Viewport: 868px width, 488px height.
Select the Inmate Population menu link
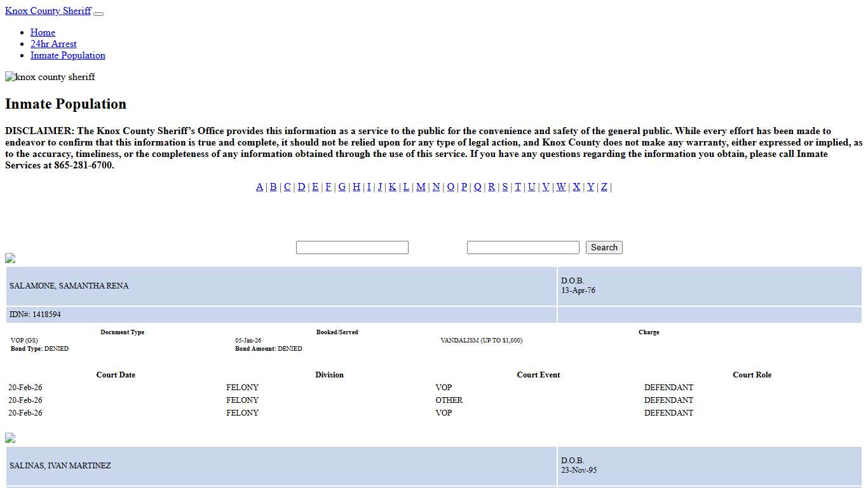[68, 55]
